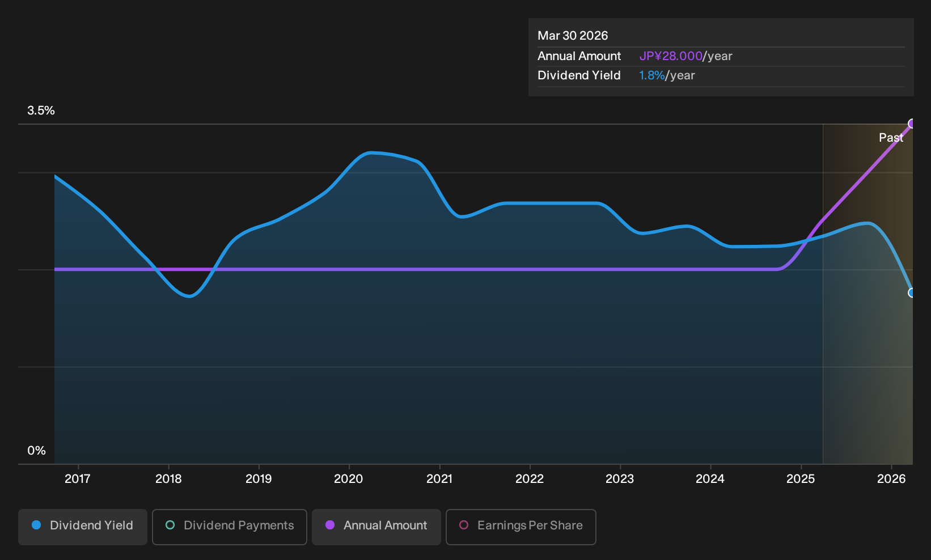Click the 3.5% y-axis label
The height and width of the screenshot is (560, 931).
coord(41,111)
